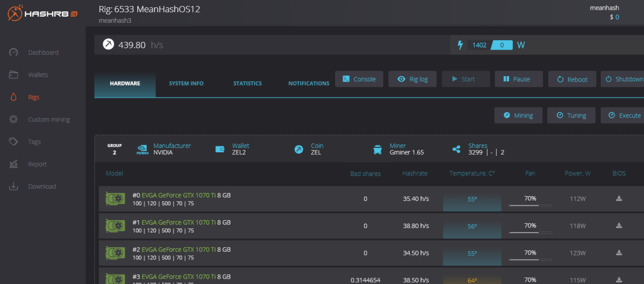Download BIOS for GPU #0
The image size is (644, 284).
coord(619,199)
